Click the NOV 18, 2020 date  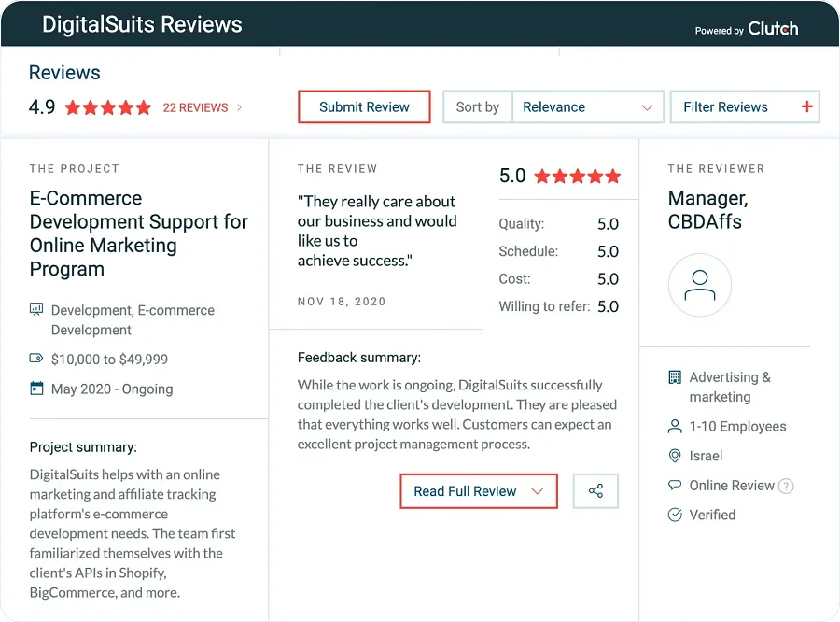click(342, 302)
